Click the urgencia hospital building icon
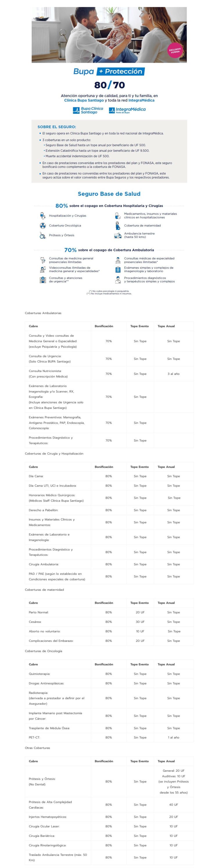Image resolution: width=223 pixels, height=868 pixels. [43, 280]
